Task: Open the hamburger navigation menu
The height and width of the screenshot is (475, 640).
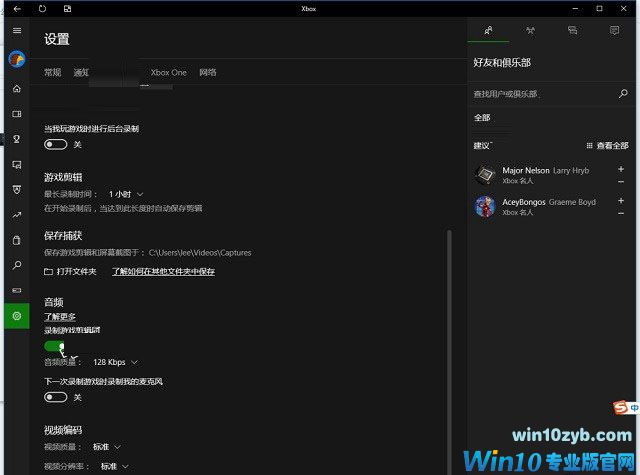Action: pos(17,31)
